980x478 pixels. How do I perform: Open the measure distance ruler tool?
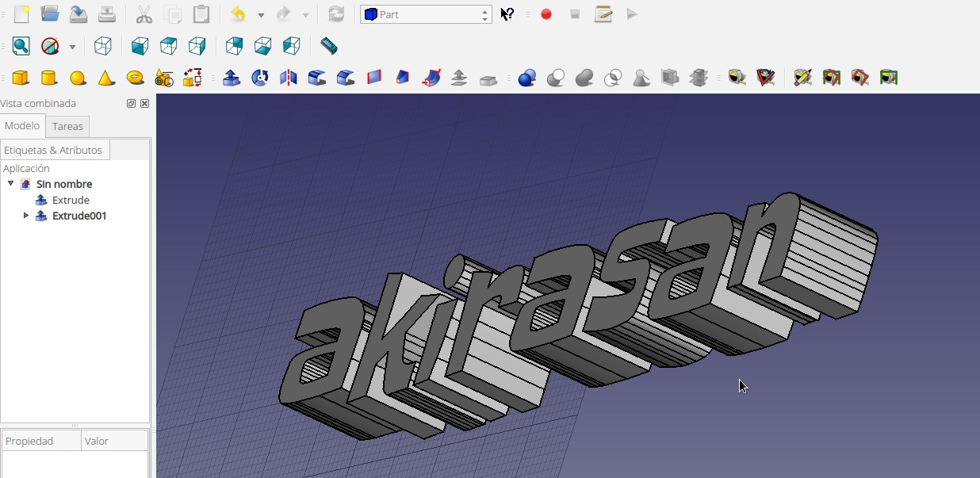coord(328,46)
